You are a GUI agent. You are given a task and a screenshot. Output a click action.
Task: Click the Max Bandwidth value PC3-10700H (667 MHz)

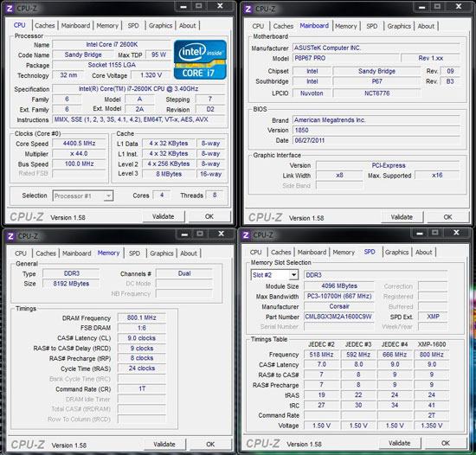point(339,297)
